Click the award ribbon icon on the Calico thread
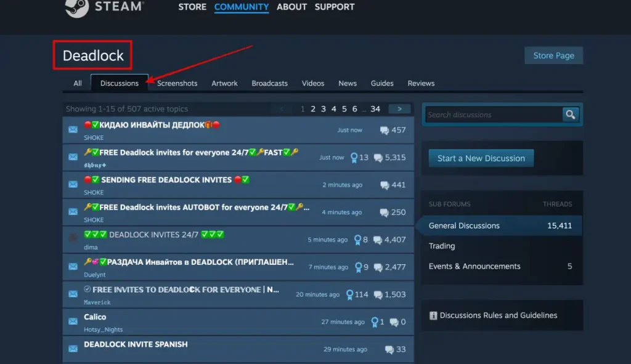Image resolution: width=631 pixels, height=364 pixels. coord(375,322)
